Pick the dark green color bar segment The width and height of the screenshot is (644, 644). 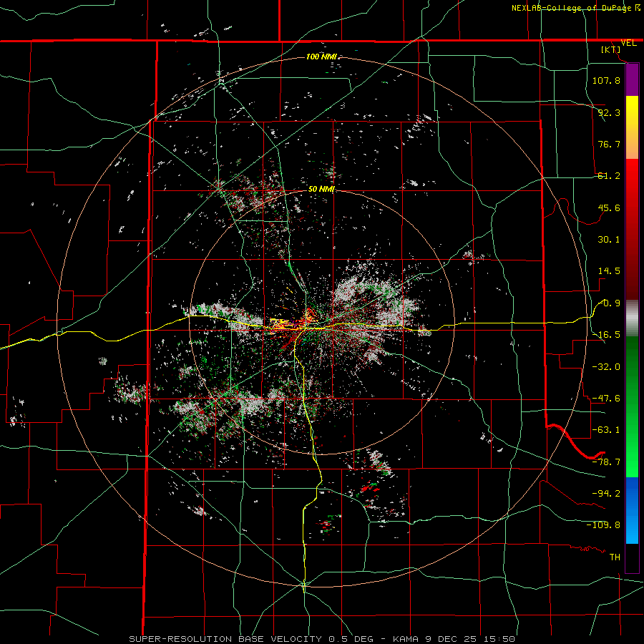[x=632, y=370]
